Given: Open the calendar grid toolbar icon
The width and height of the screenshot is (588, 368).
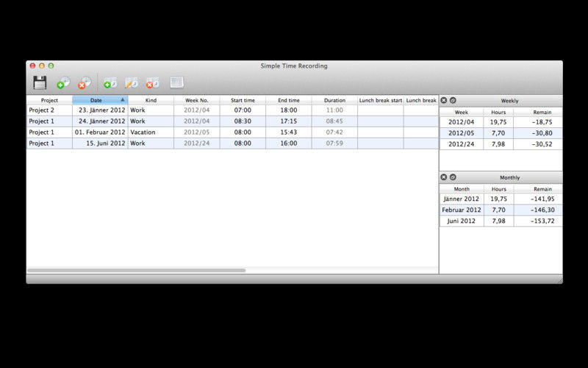Looking at the screenshot, I should pos(176,82).
